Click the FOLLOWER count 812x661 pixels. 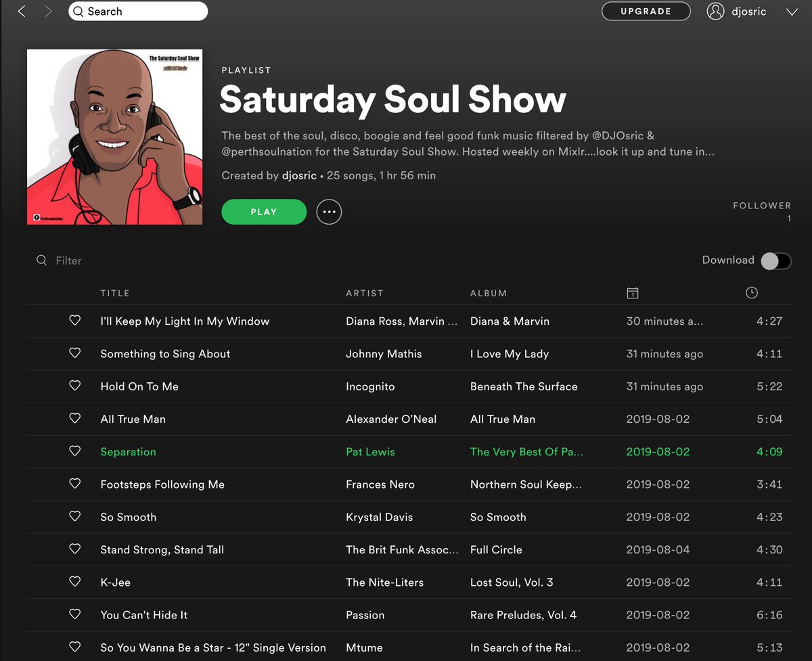762,212
